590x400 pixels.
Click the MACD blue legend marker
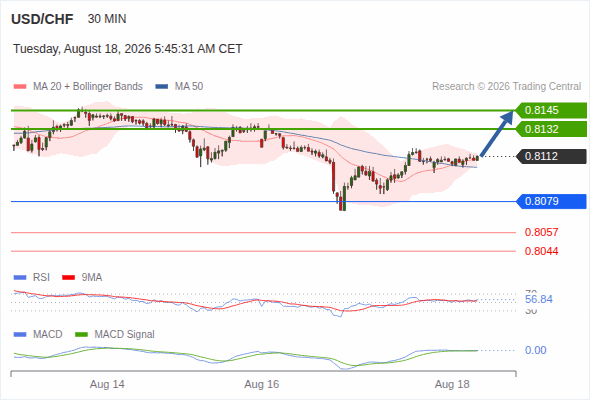pos(20,335)
